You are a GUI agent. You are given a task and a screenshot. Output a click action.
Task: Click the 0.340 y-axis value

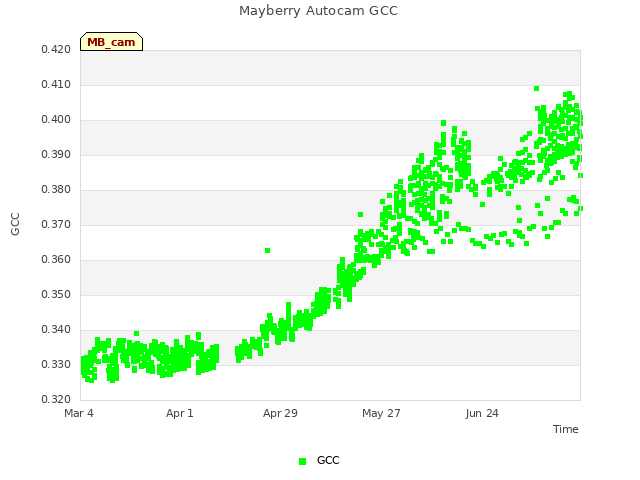click(56, 329)
